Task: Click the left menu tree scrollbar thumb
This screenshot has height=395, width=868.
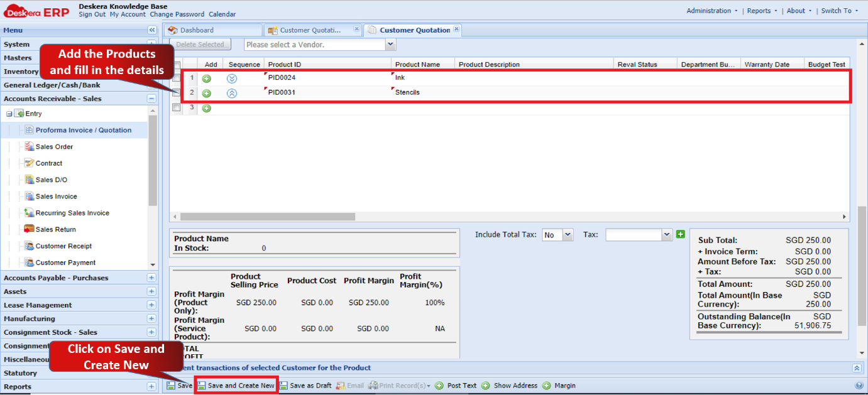Action: coord(153,160)
